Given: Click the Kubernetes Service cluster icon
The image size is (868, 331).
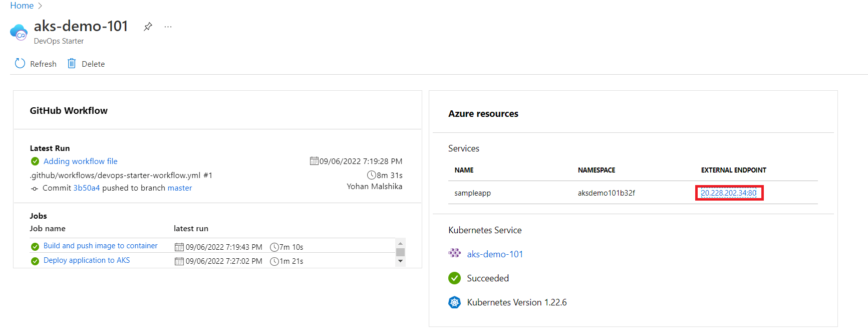Looking at the screenshot, I should [454, 253].
